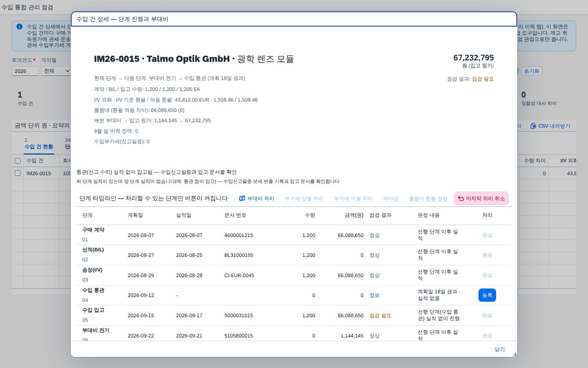Click the 마지막 처리 취소 undo button
The image size is (588, 368).
pos(481,199)
